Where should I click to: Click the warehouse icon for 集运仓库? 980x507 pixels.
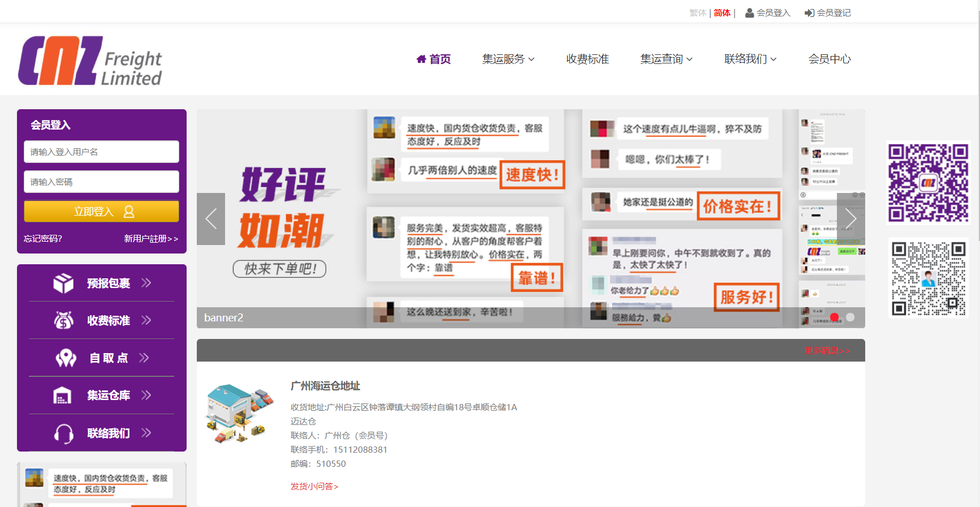click(62, 395)
